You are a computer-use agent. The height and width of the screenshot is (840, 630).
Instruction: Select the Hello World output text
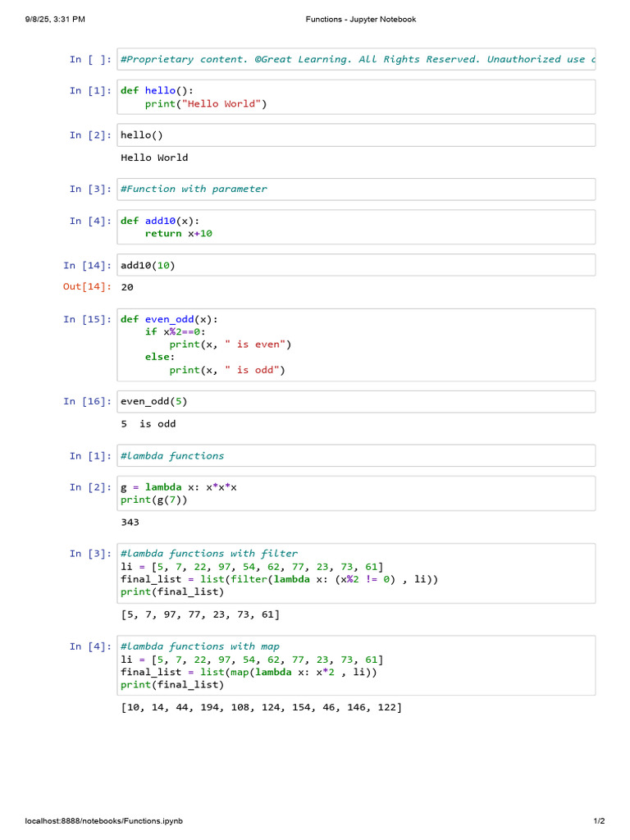click(x=154, y=157)
